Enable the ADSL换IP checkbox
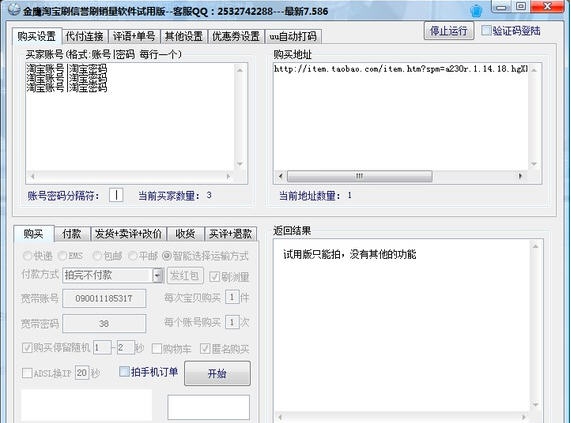The width and height of the screenshot is (571, 423). pyautogui.click(x=27, y=373)
